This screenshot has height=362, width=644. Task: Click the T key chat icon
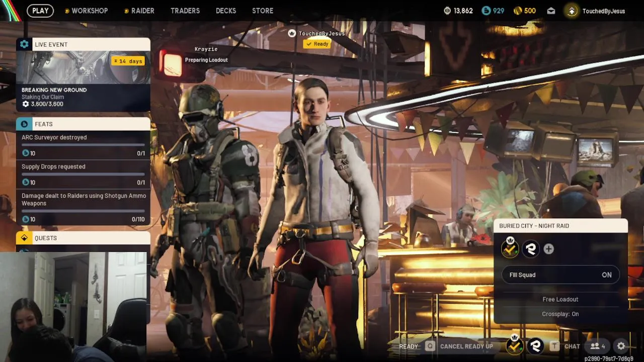coord(554,346)
